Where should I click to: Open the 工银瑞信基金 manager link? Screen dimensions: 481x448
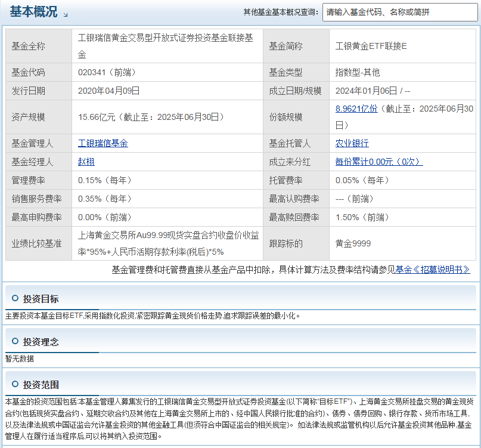coord(103,143)
